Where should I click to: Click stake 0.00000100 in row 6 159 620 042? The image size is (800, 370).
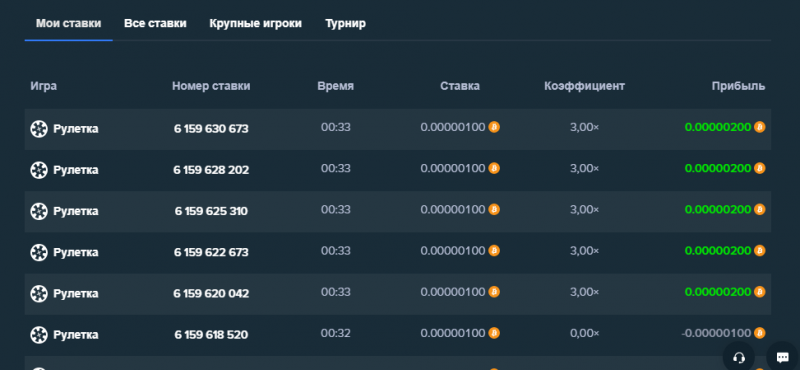(x=453, y=292)
